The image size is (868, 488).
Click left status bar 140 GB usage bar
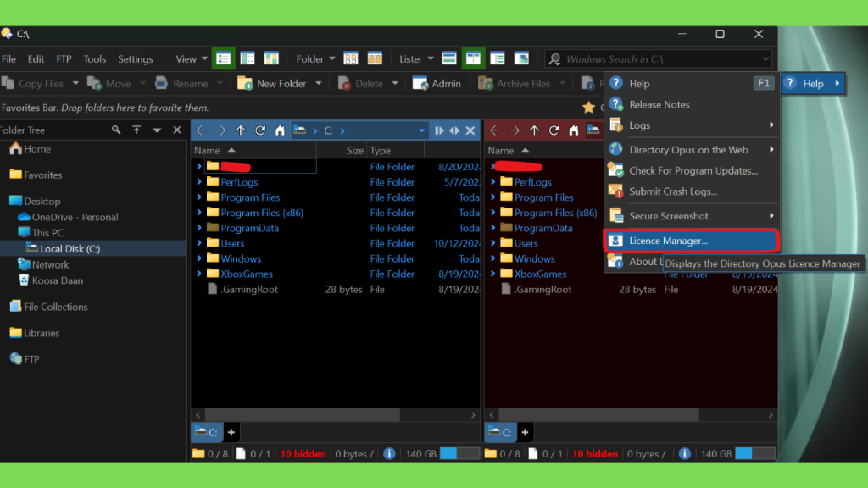click(459, 454)
